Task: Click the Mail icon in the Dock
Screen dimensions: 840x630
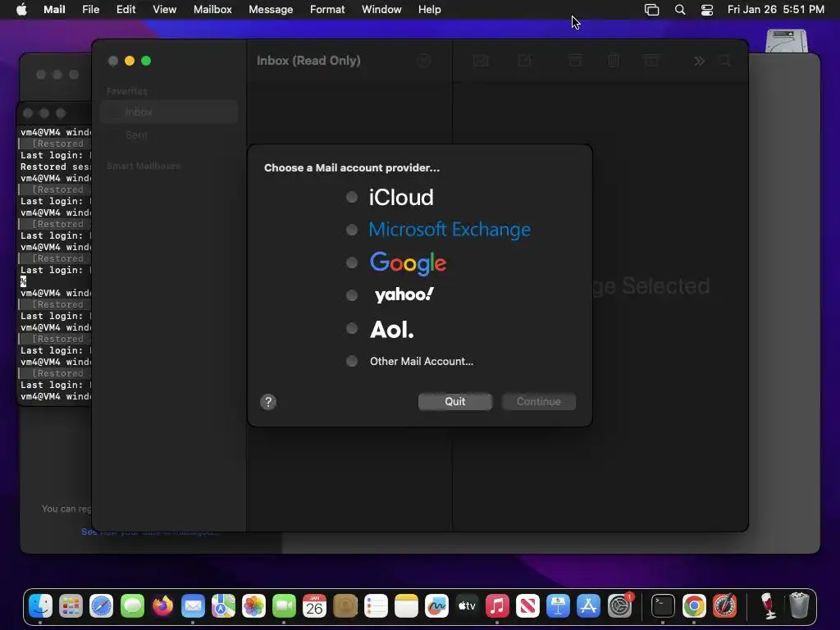Action: tap(193, 606)
